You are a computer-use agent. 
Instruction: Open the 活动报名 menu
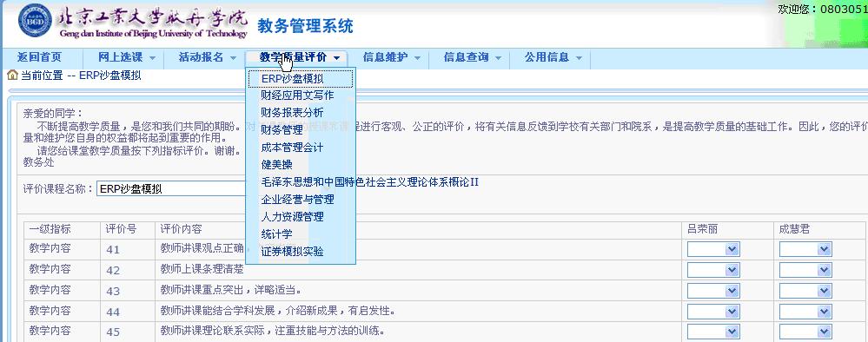point(207,57)
